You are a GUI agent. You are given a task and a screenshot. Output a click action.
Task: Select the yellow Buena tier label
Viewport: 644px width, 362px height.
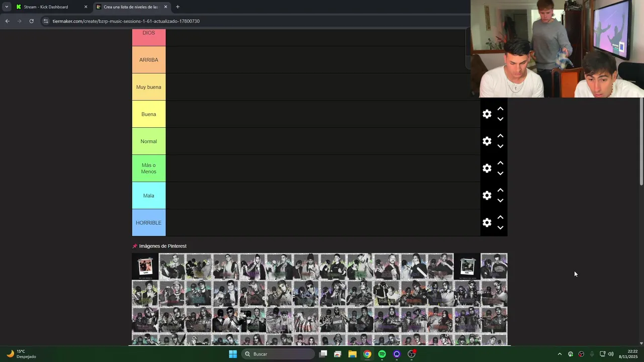point(149,114)
